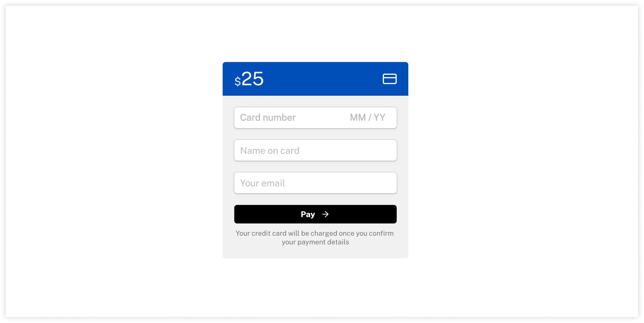The height and width of the screenshot is (323, 644).
Task: Click gray gap between Name and email fields
Action: 316,166
